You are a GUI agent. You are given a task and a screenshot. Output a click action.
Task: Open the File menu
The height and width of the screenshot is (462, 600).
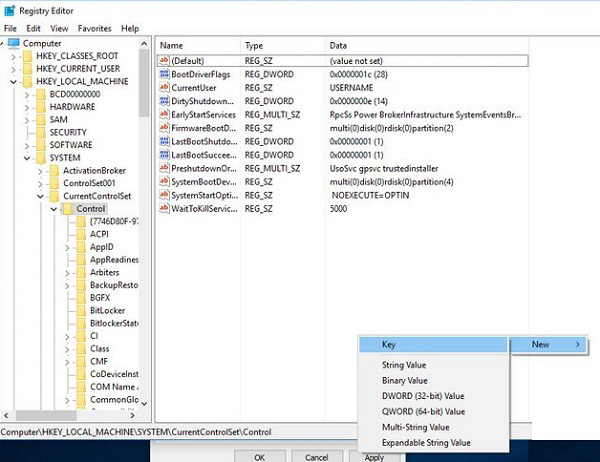click(10, 28)
